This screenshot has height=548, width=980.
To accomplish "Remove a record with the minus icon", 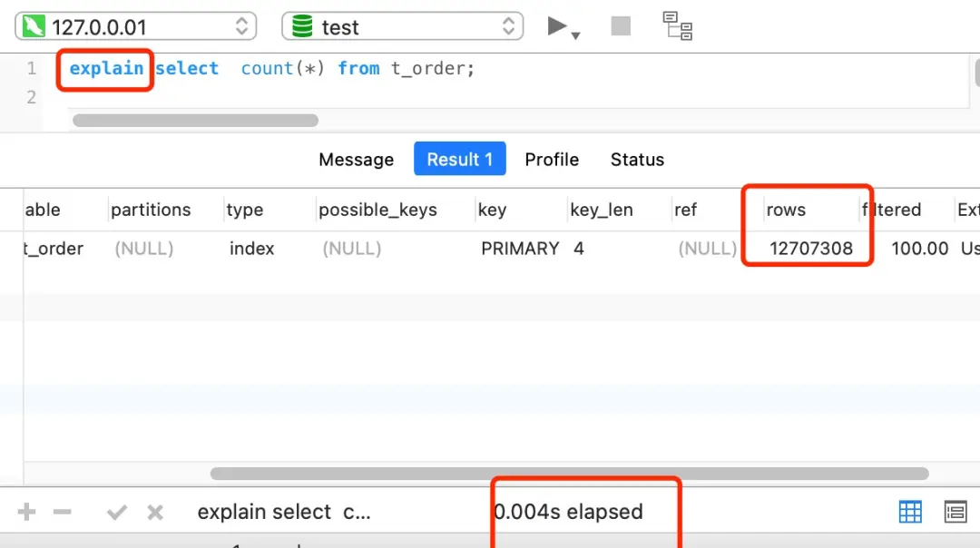I will (x=62, y=512).
